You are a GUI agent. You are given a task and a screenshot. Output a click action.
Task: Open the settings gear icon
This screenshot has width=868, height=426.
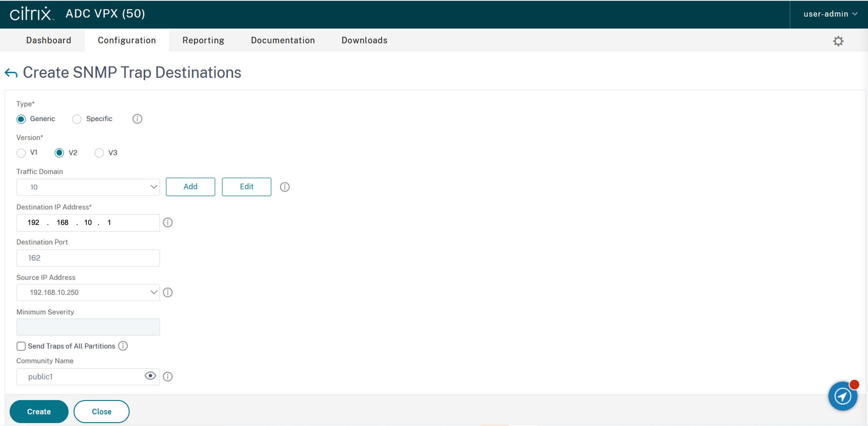point(838,41)
